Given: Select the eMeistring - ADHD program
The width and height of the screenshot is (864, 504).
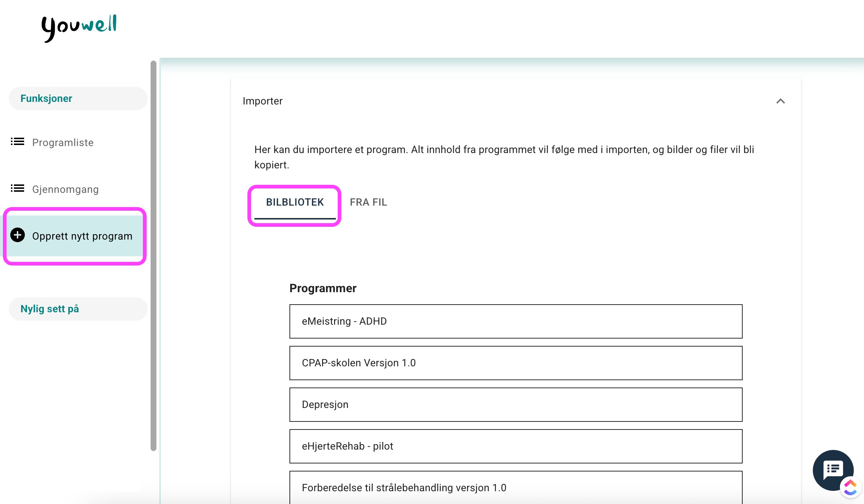Looking at the screenshot, I should (515, 321).
